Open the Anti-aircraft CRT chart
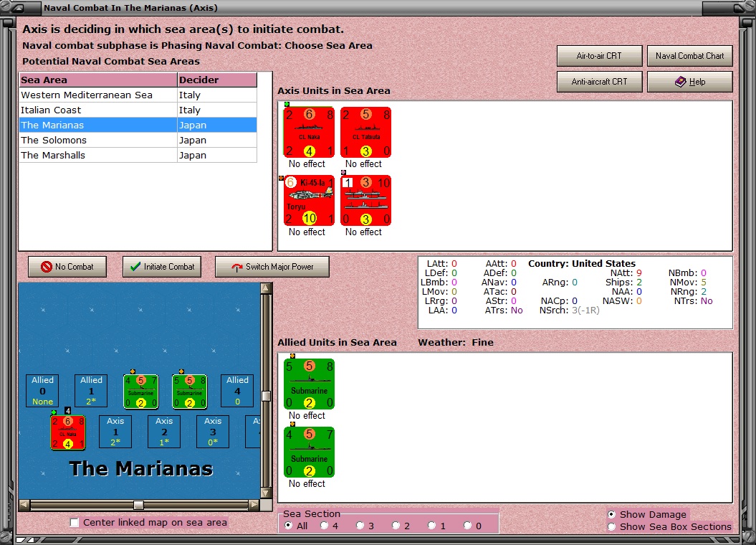This screenshot has width=756, height=545. click(x=599, y=82)
